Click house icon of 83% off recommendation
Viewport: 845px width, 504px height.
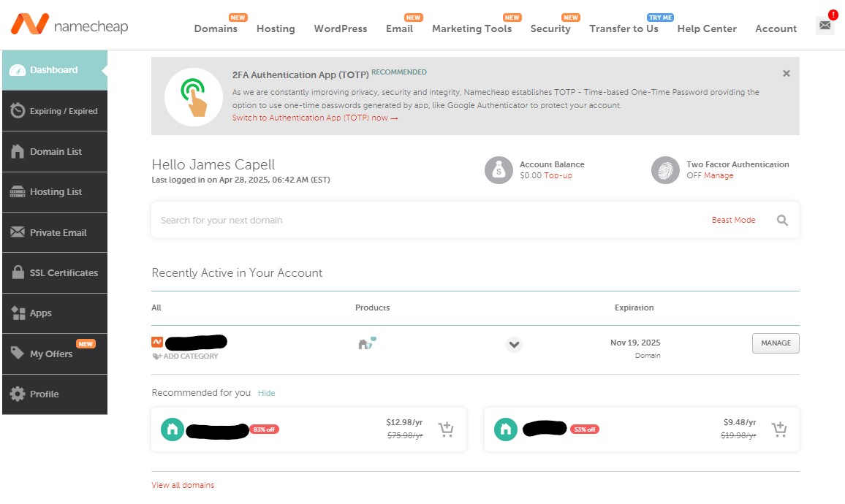tap(173, 429)
